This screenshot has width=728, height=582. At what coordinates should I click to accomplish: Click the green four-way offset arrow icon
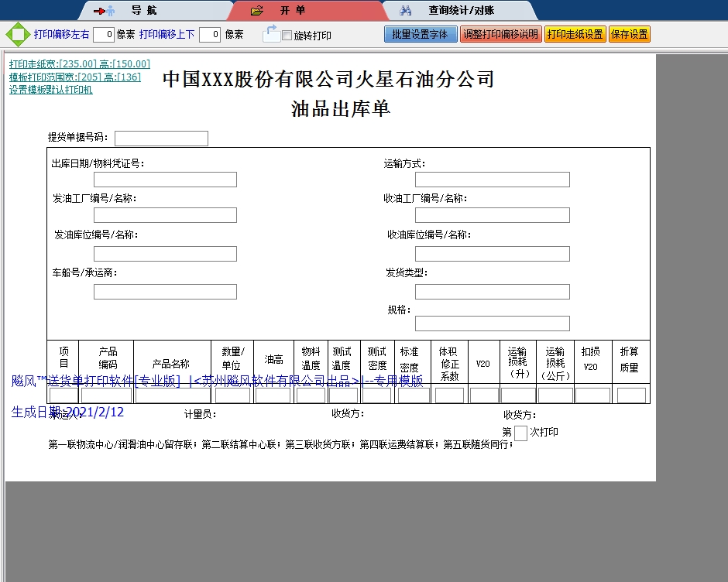(x=16, y=35)
